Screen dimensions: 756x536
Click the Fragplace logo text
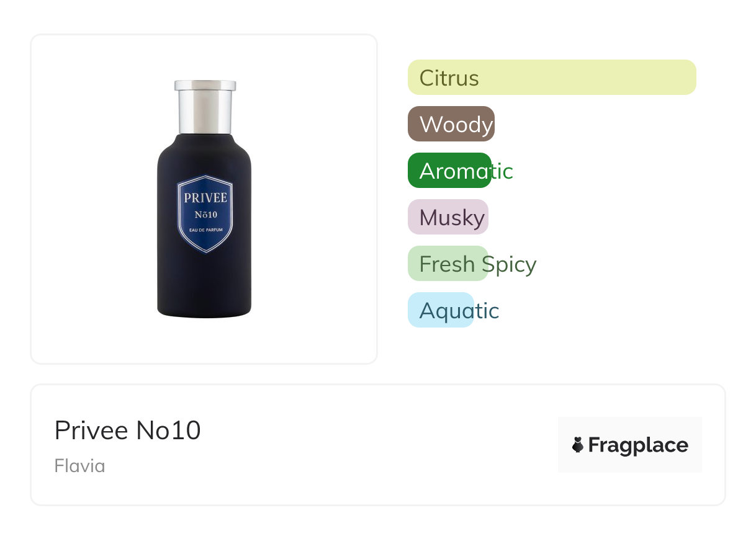(x=638, y=445)
